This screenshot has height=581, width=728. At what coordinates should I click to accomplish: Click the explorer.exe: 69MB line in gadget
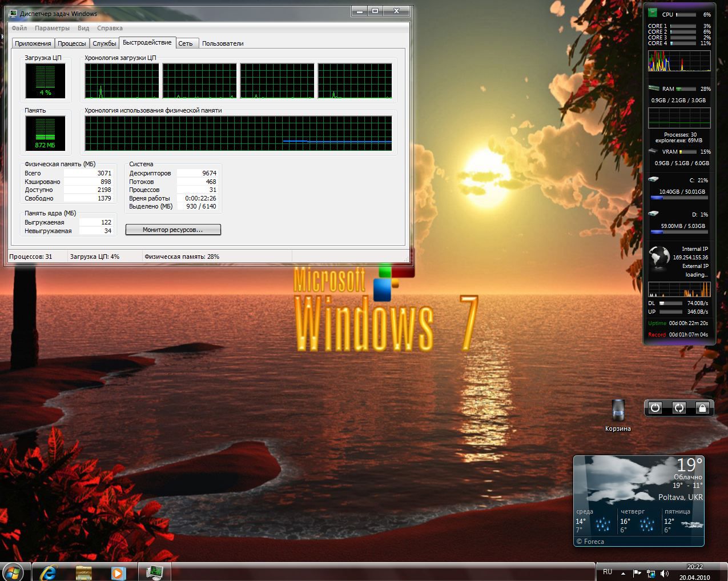coord(679,141)
